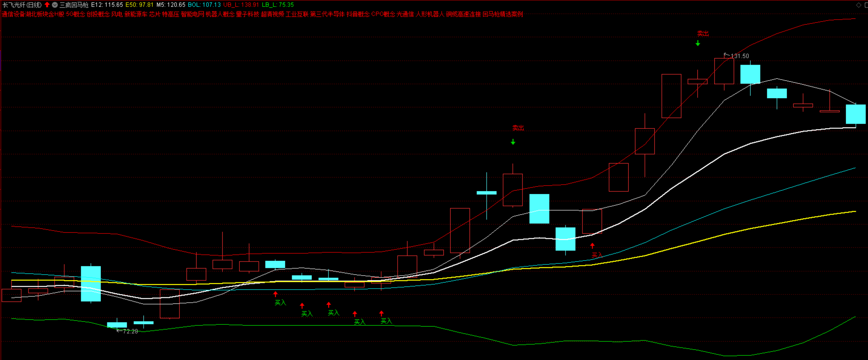Open the 通信设备 sector tag
This screenshot has height=360, width=868.
coord(14,14)
